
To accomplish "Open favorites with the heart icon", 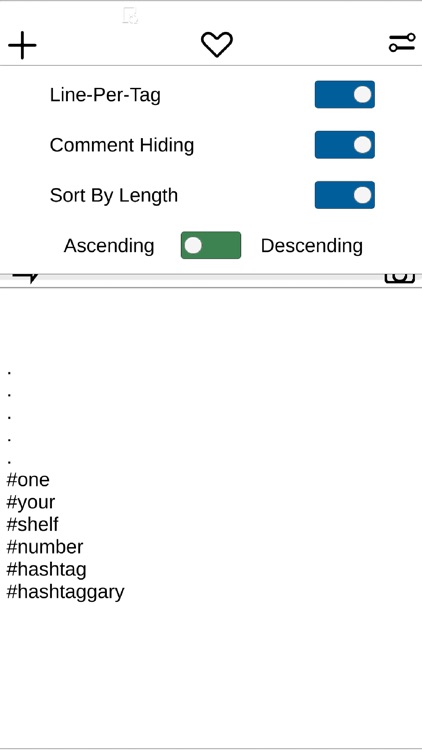I will (217, 44).
